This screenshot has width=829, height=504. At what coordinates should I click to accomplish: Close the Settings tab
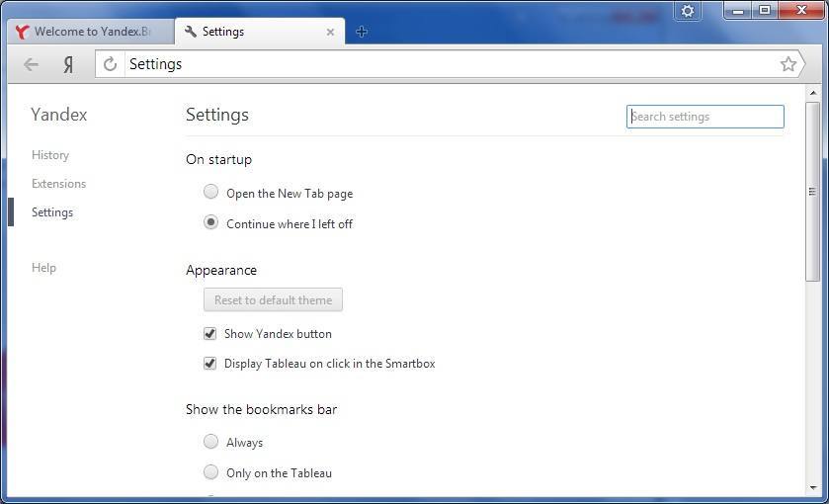(330, 32)
